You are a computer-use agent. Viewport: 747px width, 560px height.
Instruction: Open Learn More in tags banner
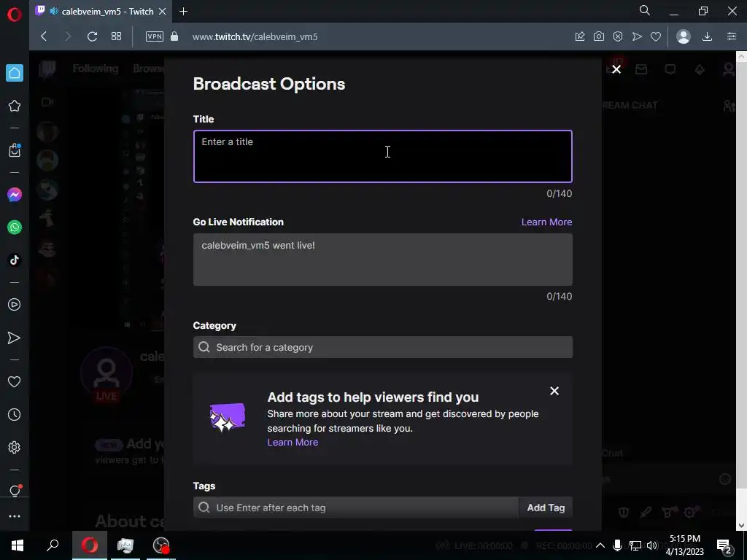click(x=293, y=442)
